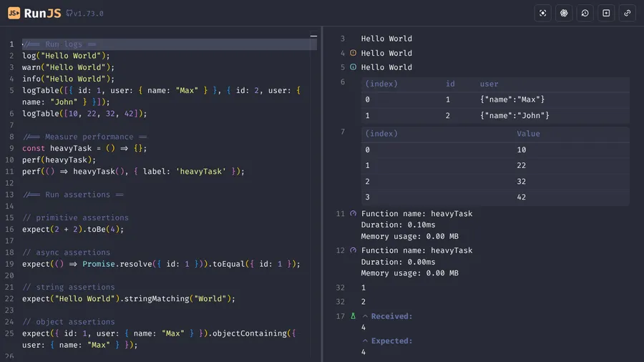Viewport: 644px width, 362px height.
Task: Select the {"name":"John"} table cell
Action: click(514, 115)
